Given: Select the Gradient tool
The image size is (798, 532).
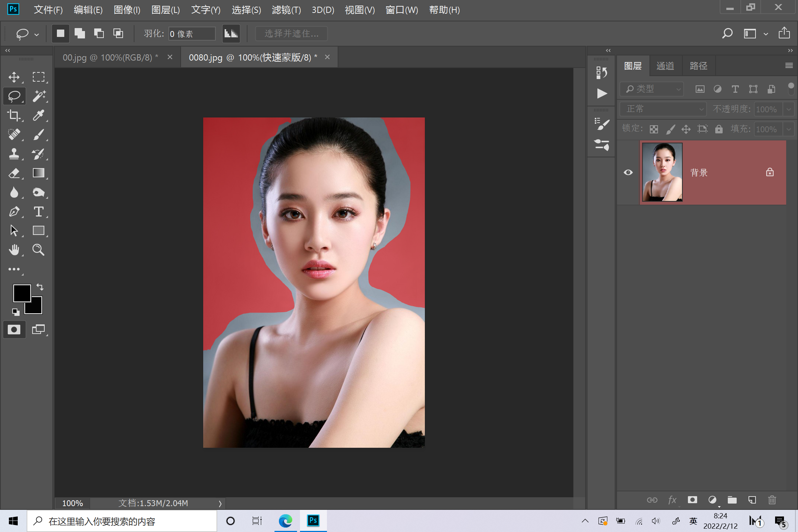Looking at the screenshot, I should tap(38, 173).
